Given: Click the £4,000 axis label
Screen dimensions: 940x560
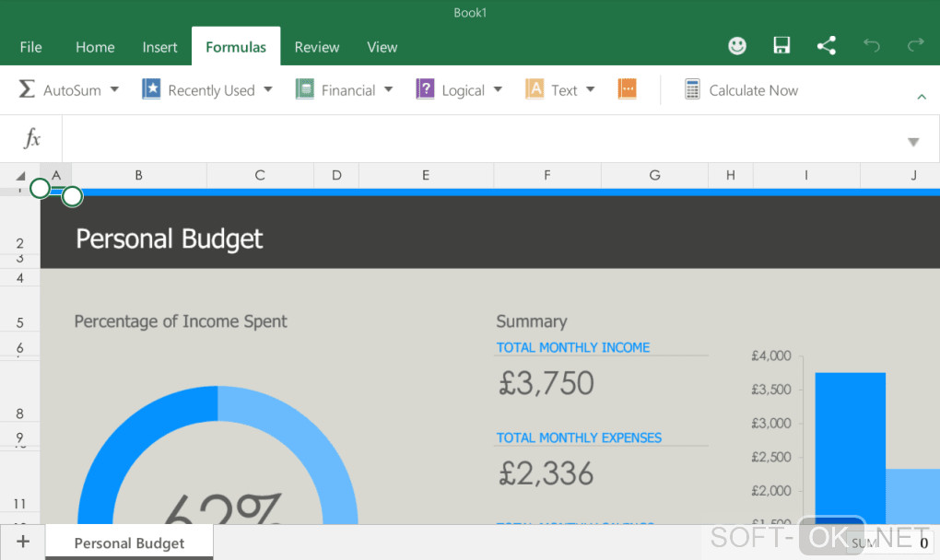Looking at the screenshot, I should [x=771, y=356].
